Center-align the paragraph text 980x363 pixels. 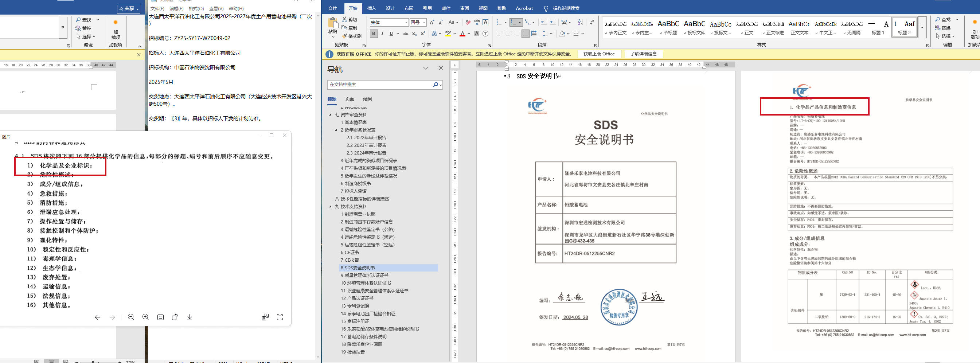tap(508, 34)
